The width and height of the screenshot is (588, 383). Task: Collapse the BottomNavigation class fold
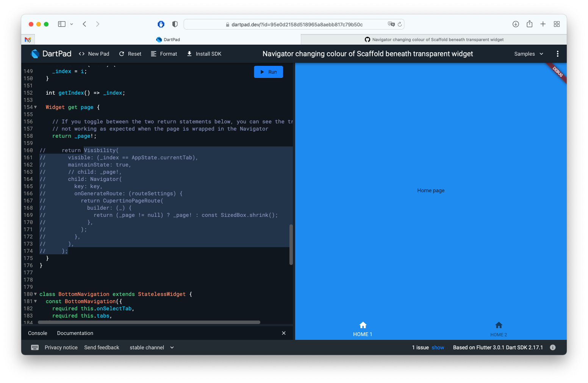pyautogui.click(x=35, y=294)
